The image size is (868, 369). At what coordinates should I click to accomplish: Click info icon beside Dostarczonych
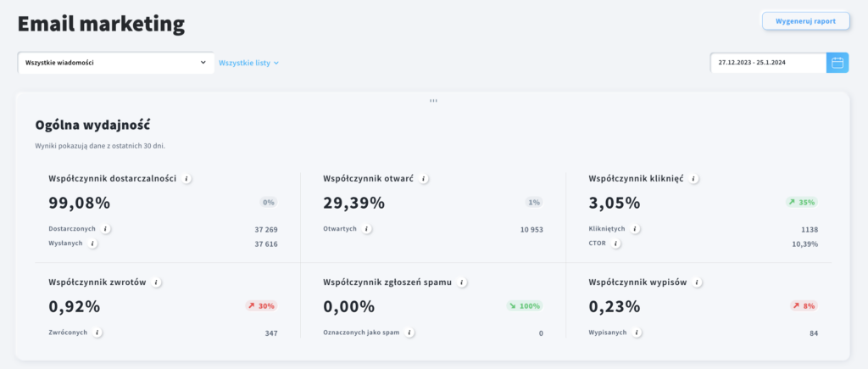[105, 229]
